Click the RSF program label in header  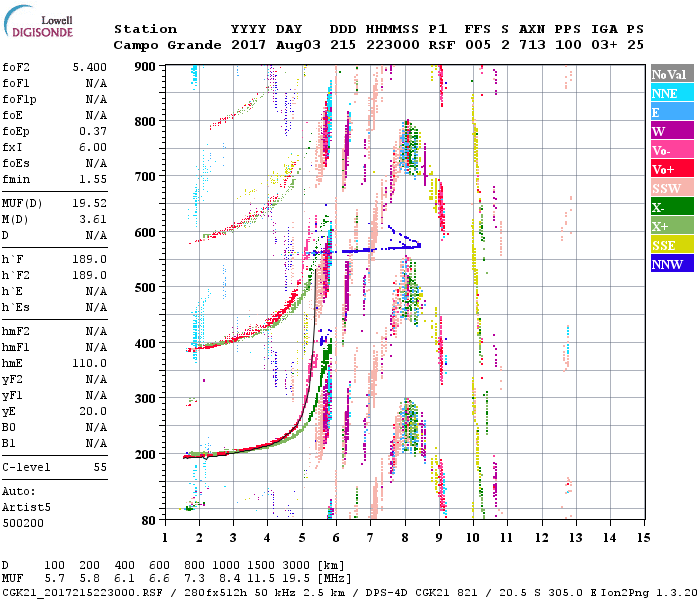click(x=442, y=45)
